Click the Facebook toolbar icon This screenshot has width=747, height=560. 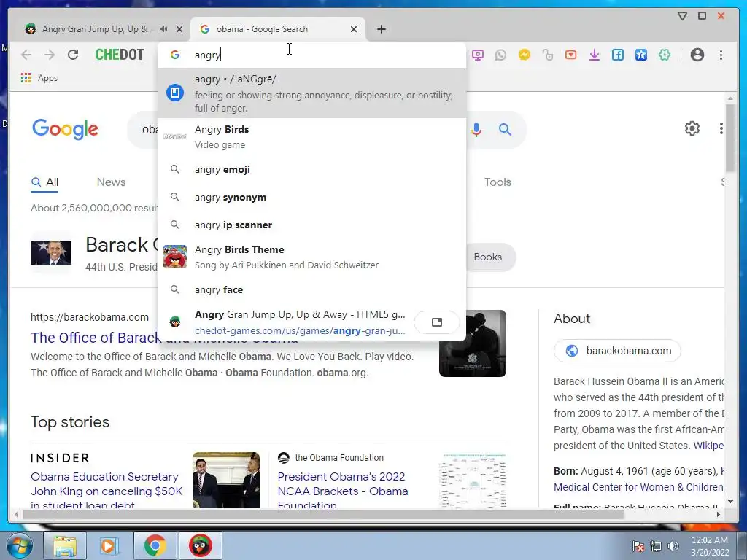[617, 55]
